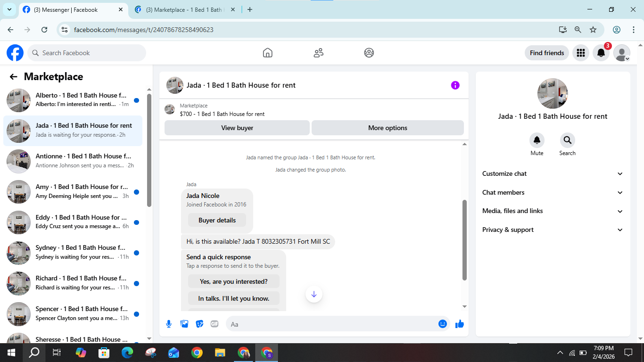The height and width of the screenshot is (362, 644).
Task: Open the $700 Marketplace listing link
Action: coord(222,114)
